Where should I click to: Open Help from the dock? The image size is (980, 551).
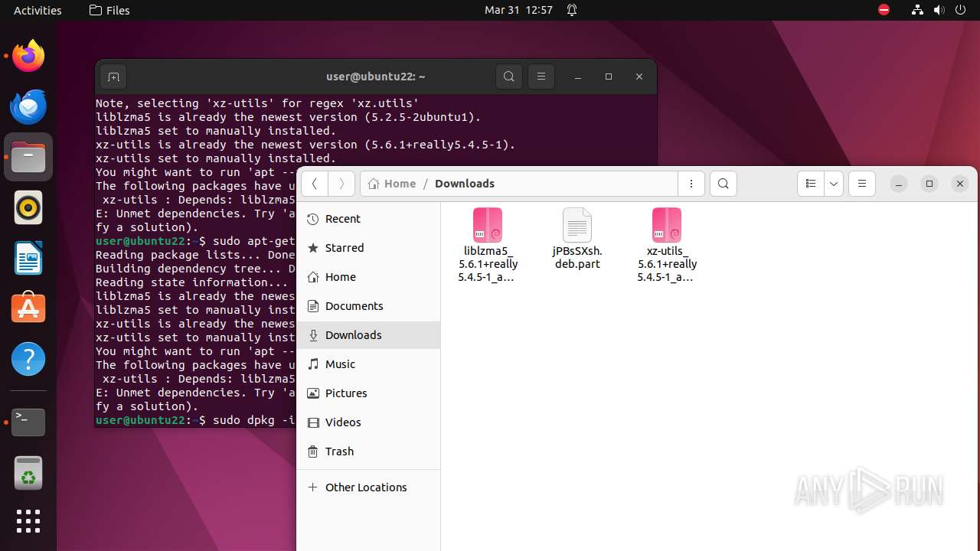(x=28, y=359)
